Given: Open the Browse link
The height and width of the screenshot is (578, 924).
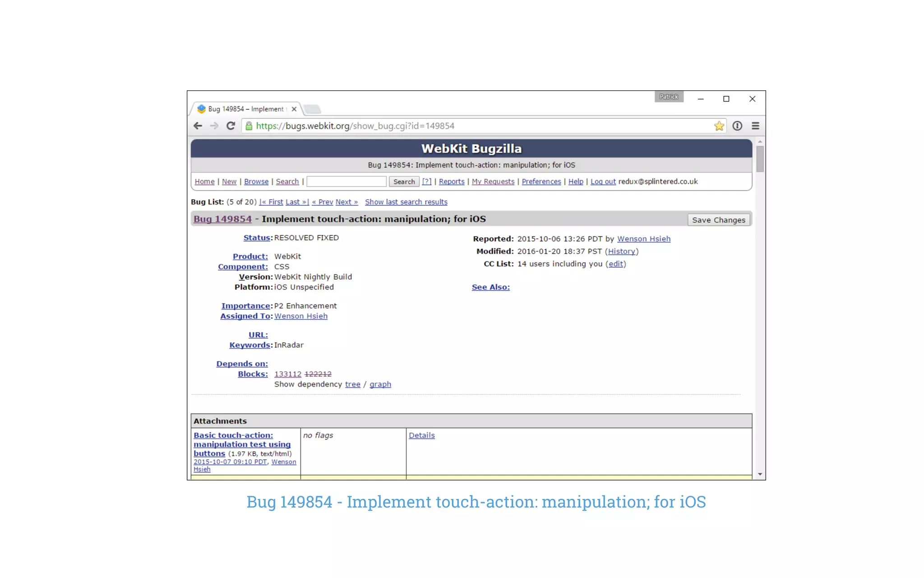Looking at the screenshot, I should 256,182.
